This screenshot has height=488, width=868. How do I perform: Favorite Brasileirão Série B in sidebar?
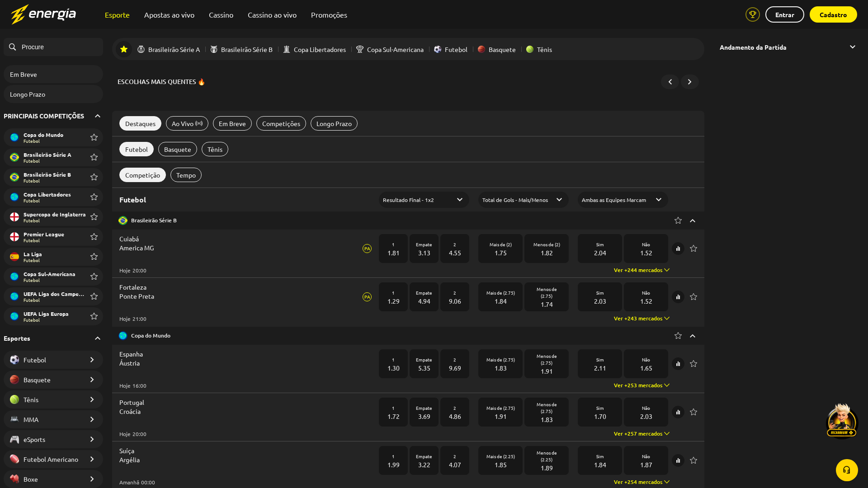point(94,177)
